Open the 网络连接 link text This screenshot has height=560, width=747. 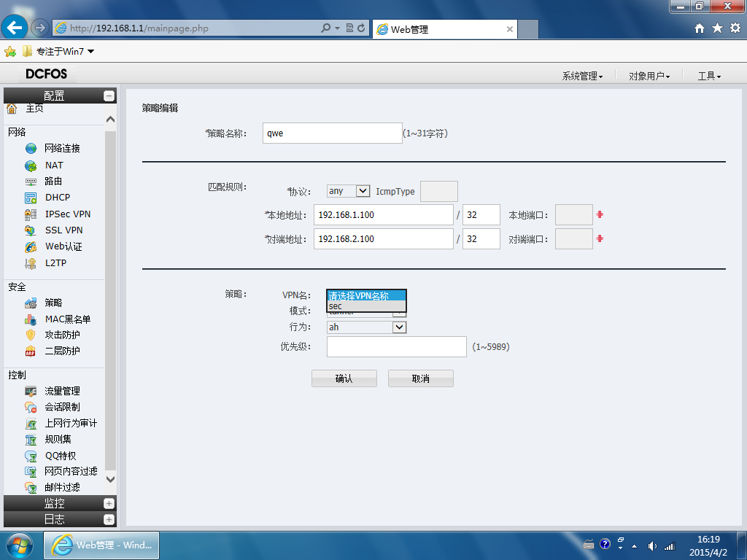pos(63,149)
